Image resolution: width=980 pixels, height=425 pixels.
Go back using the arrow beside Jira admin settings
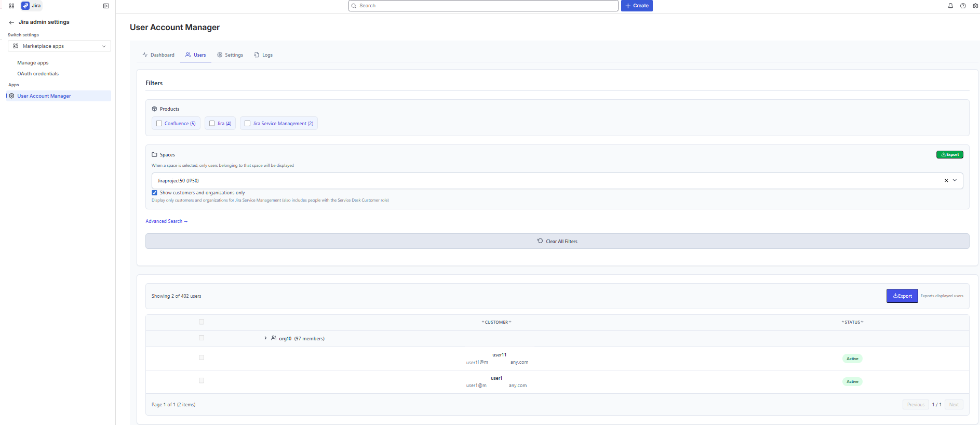pyautogui.click(x=11, y=22)
